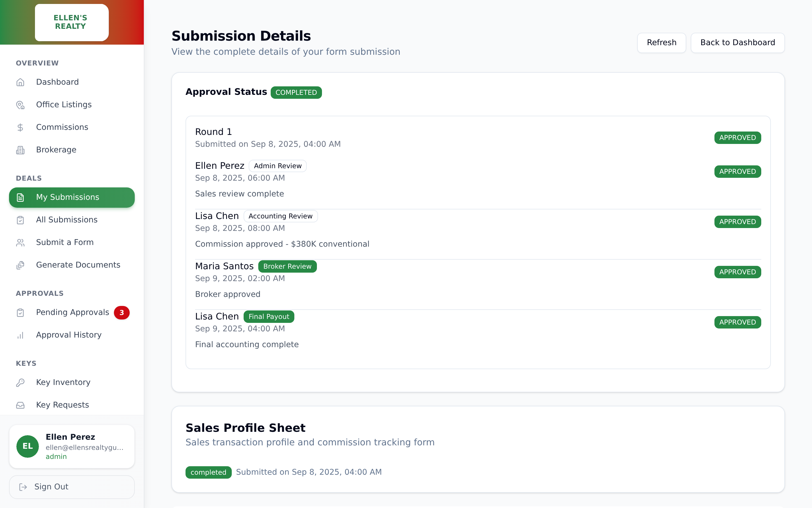This screenshot has height=508, width=812.
Task: Select All Submissions in sidebar
Action: point(72,220)
